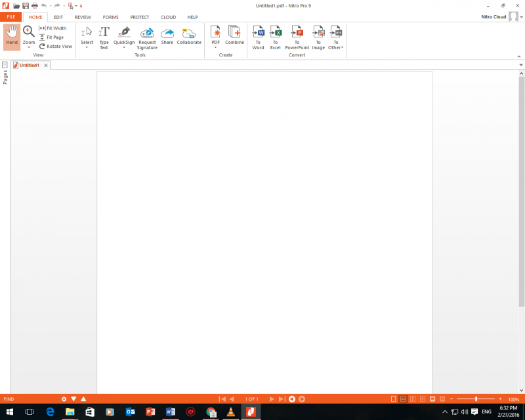Switch to facing continuous layout
Viewport: 525px width, 420px height.
[x=423, y=399]
